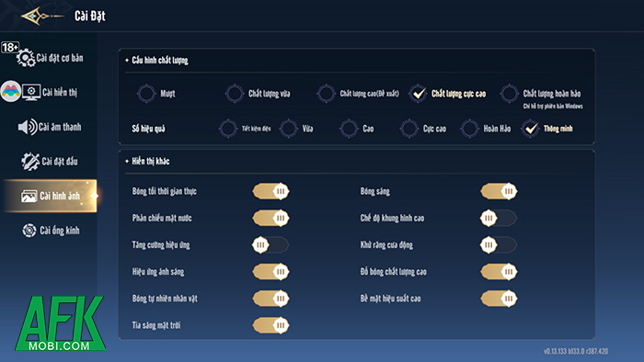644x362 pixels.
Task: Select the Cài hình ảnh picture icon
Action: pos(29,196)
